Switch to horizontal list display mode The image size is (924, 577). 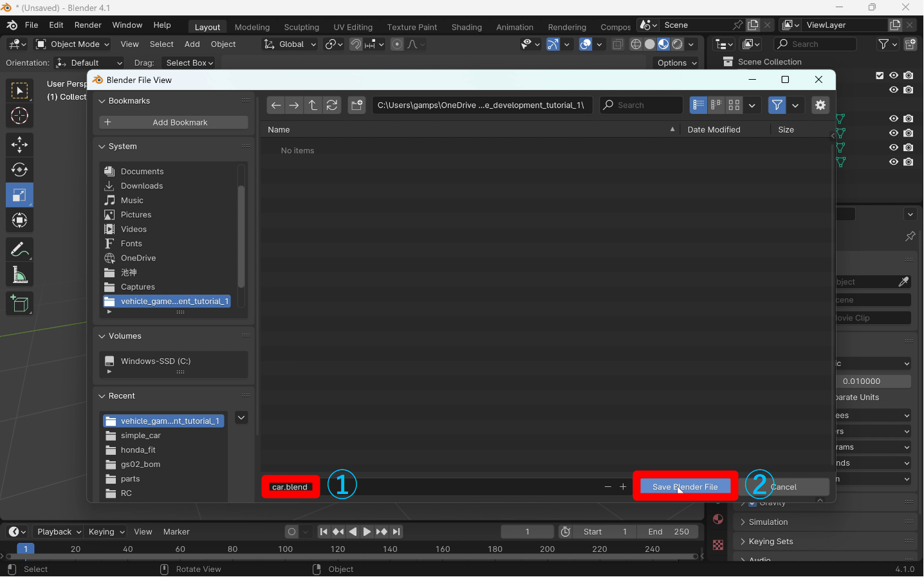pos(716,105)
